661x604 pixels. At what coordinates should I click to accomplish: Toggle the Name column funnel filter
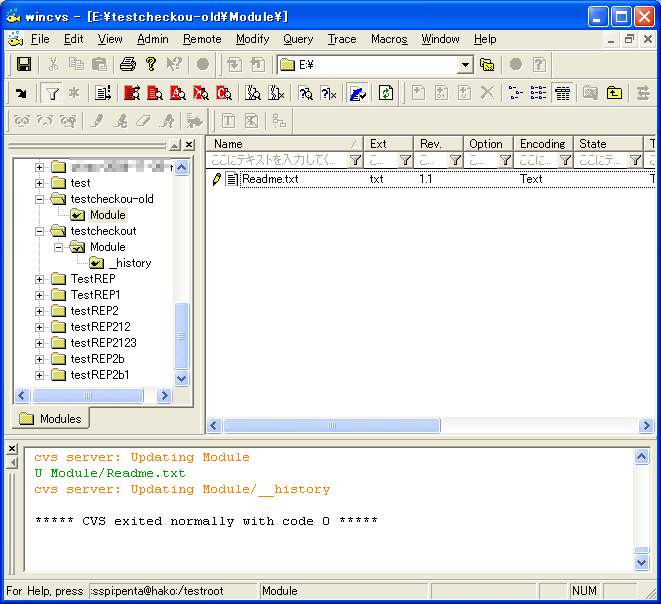355,160
